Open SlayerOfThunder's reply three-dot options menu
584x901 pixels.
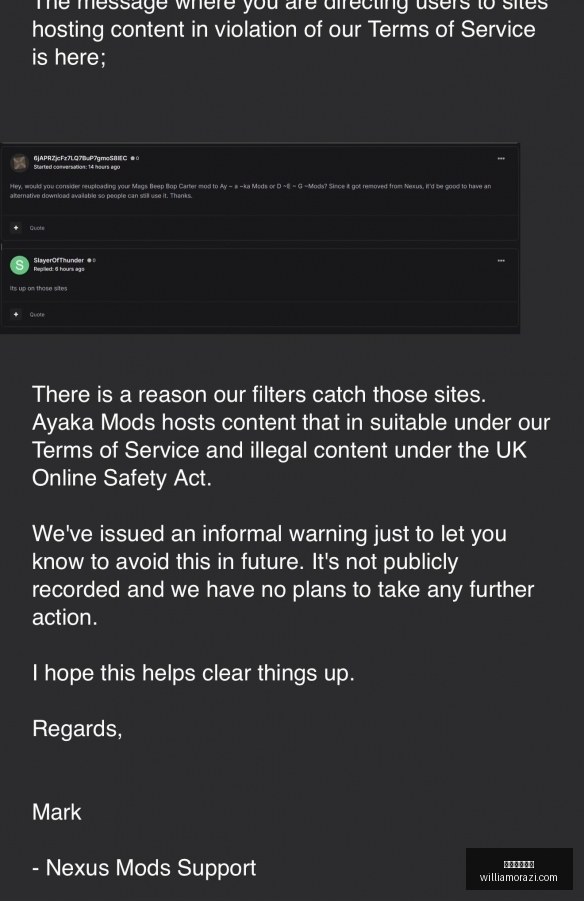(501, 261)
